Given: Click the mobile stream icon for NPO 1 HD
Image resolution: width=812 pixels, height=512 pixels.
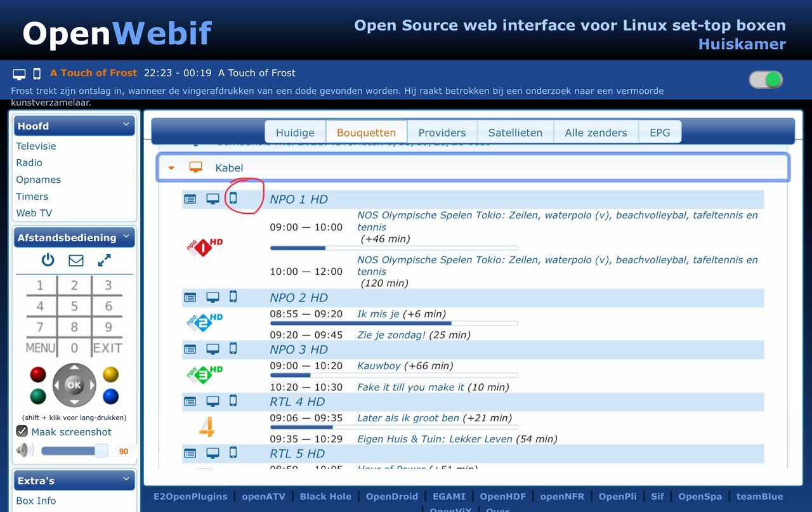Looking at the screenshot, I should [x=233, y=199].
